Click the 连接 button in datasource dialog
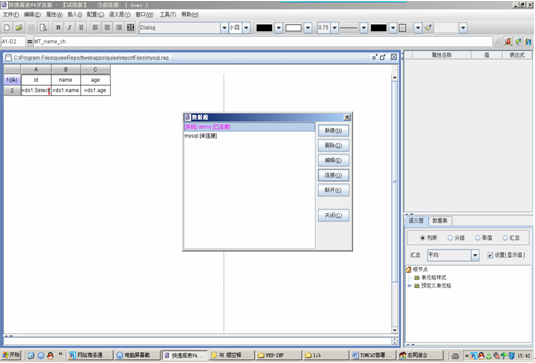The height and width of the screenshot is (363, 535). coord(333,175)
